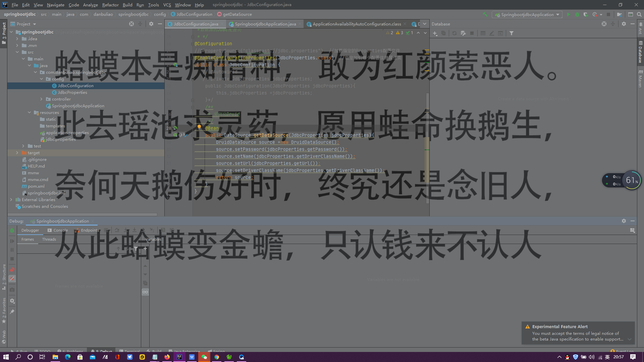
Task: Start debugging with the green bug toolbar icon
Action: coord(577,14)
